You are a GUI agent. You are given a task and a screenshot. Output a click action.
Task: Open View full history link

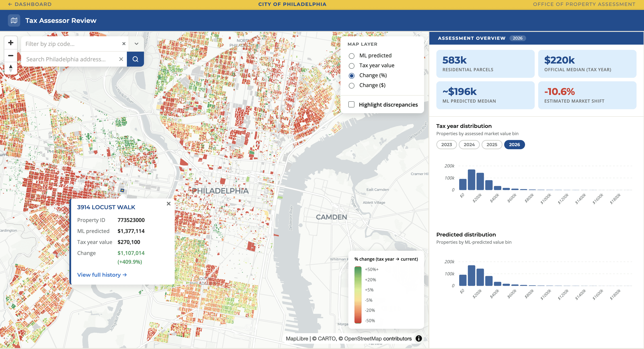point(102,275)
